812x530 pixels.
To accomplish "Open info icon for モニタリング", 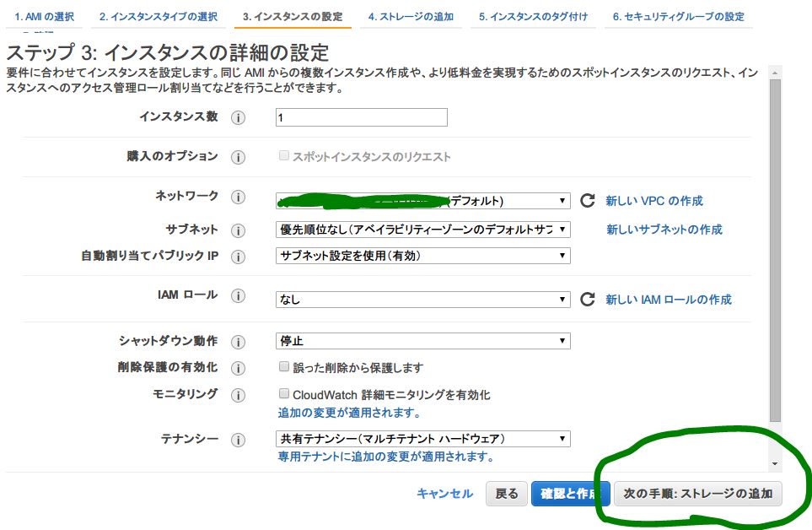I will click(x=238, y=395).
